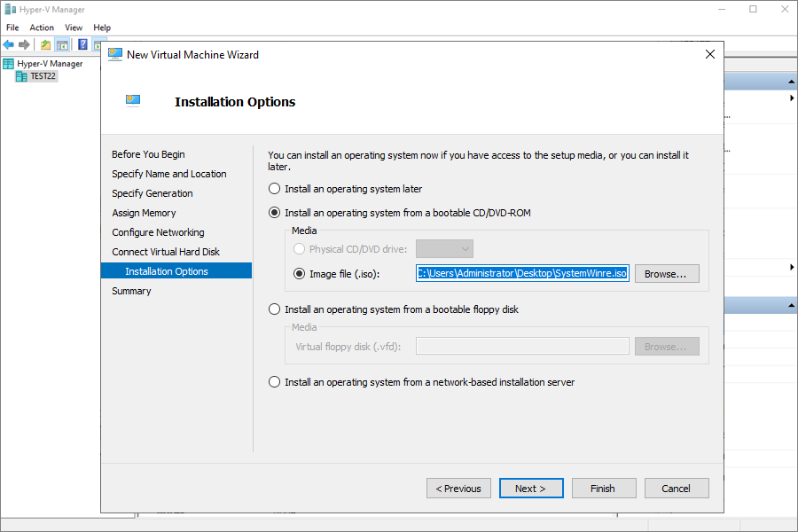Select the Hyper-V Manager root node icon

[x=9, y=64]
